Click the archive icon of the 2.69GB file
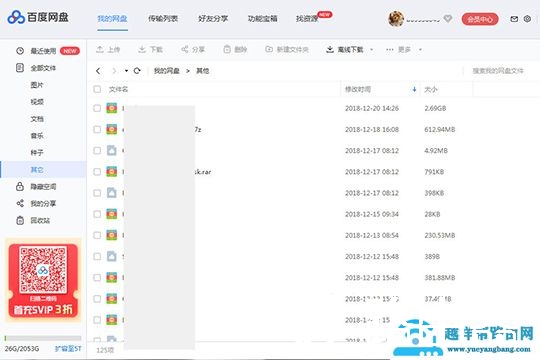The width and height of the screenshot is (540, 360). point(112,108)
